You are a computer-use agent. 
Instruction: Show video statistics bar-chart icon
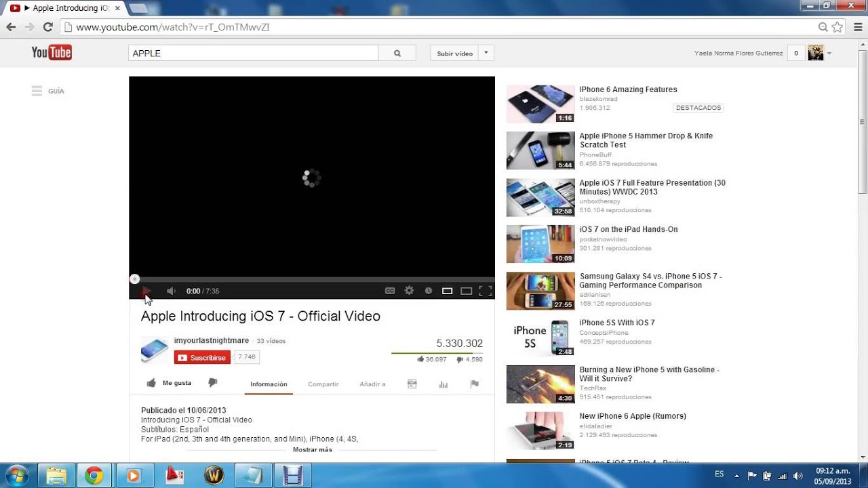tap(443, 384)
